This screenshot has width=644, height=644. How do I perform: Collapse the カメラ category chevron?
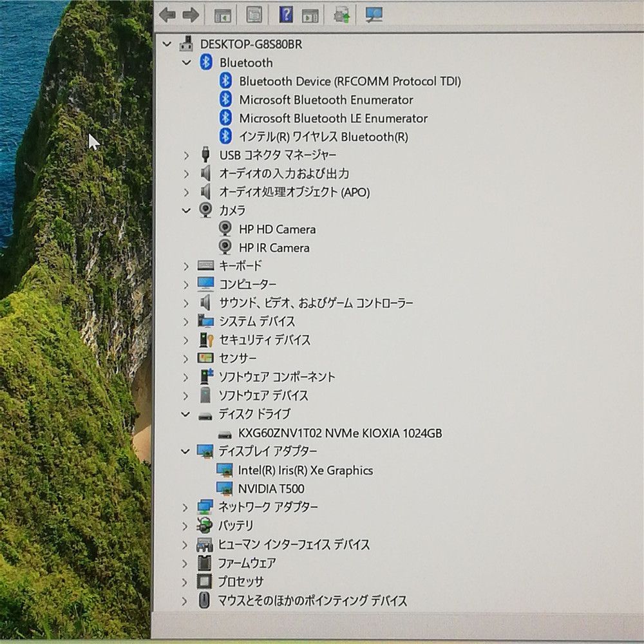click(x=187, y=211)
